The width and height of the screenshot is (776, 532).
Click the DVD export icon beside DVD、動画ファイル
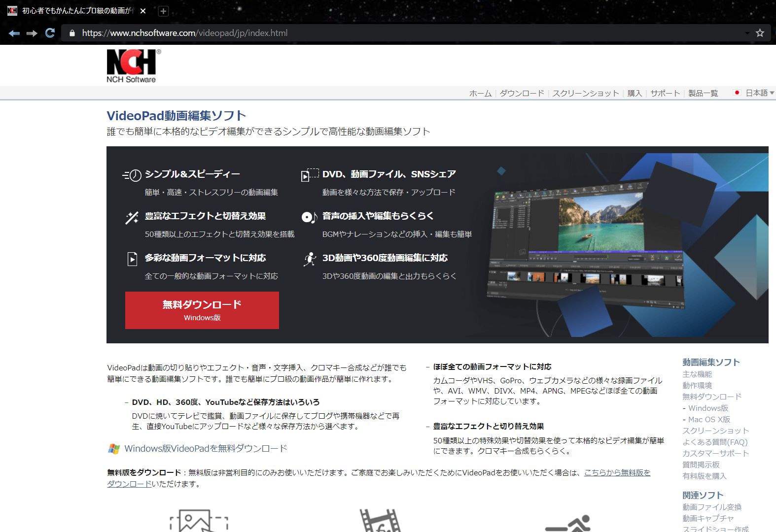310,174
